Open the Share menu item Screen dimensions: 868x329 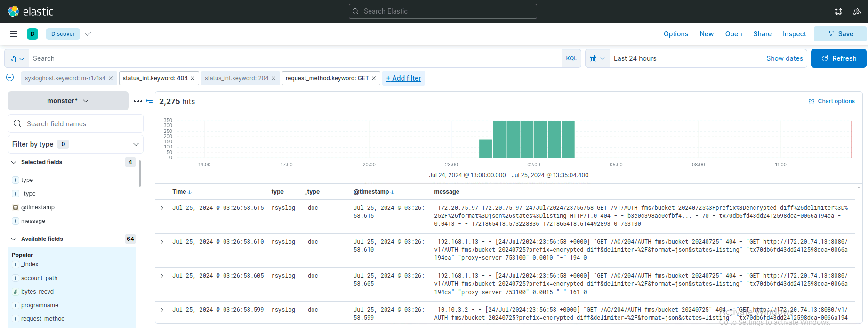point(762,34)
